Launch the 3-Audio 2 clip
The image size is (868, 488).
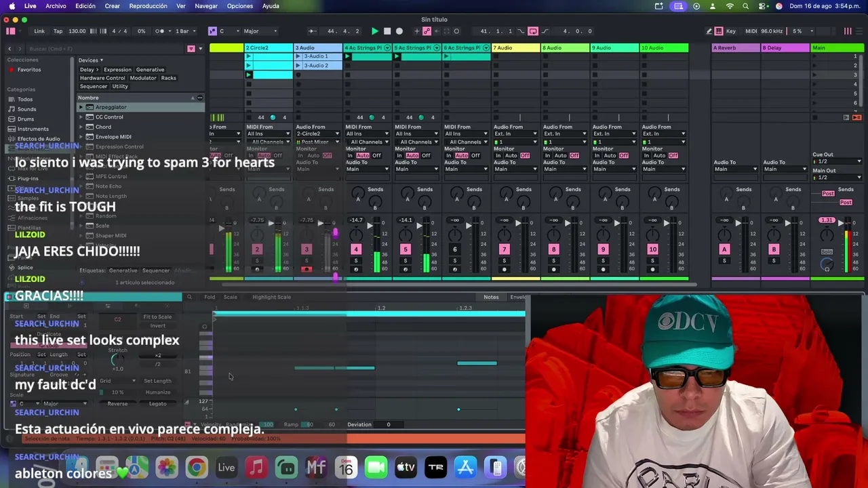pos(298,66)
